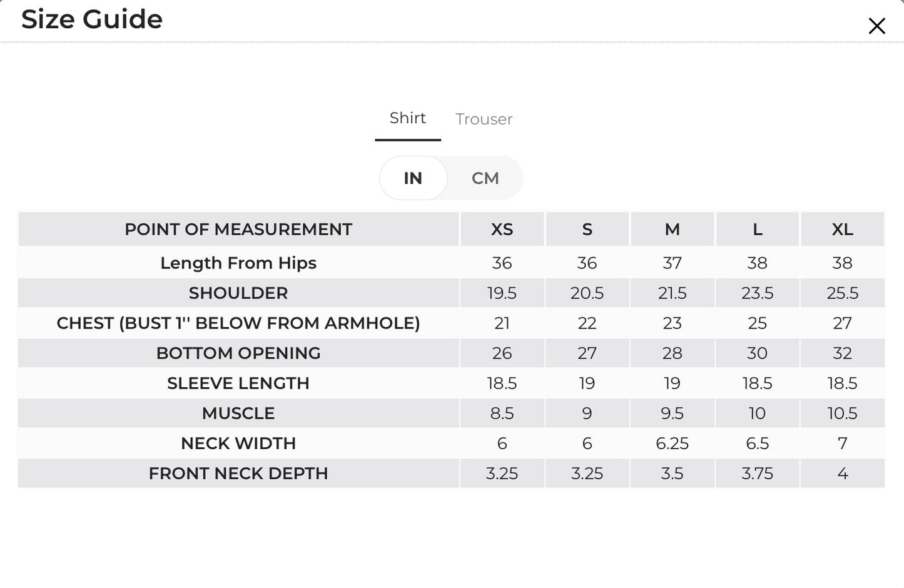This screenshot has width=904, height=588.
Task: Switch to the Trouser tab
Action: [x=484, y=119]
